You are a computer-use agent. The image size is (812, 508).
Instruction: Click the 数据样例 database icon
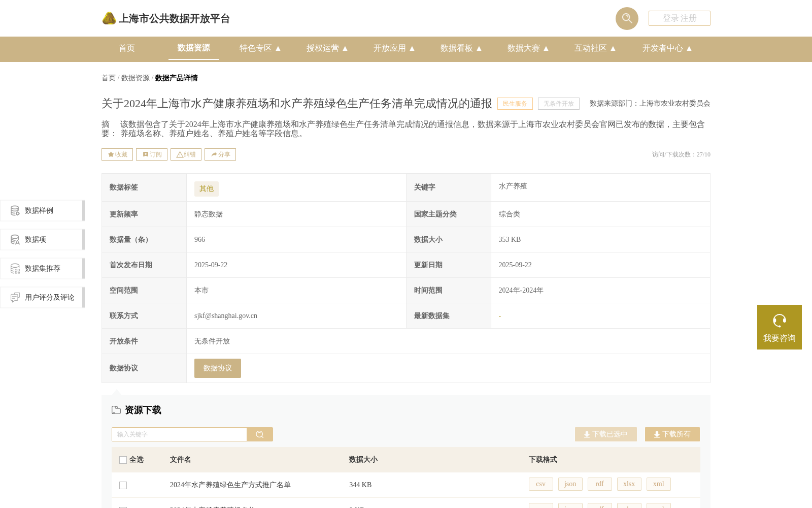coord(15,211)
